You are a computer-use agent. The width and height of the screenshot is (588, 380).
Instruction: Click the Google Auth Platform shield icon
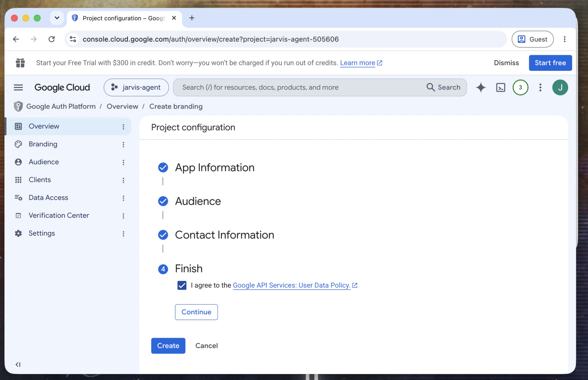(x=18, y=106)
